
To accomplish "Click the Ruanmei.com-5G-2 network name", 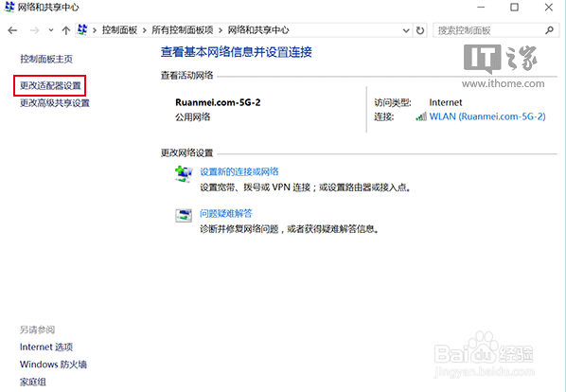I will point(218,102).
